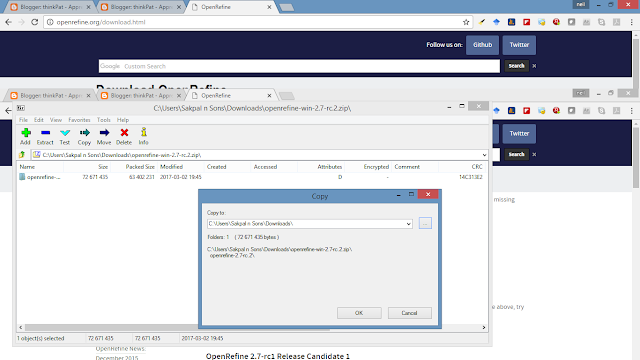This screenshot has height=360, width=640.
Task: Open the Tools menu
Action: [x=104, y=120]
